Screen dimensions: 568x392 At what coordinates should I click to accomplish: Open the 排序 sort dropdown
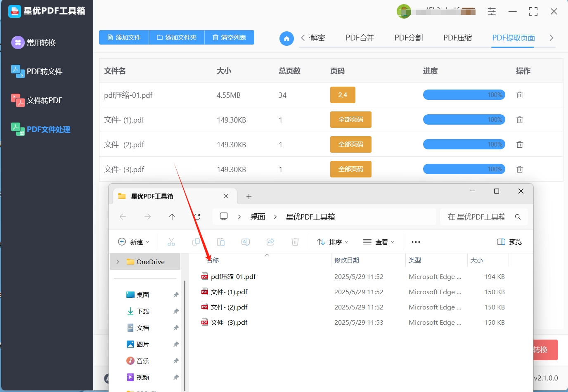(333, 242)
